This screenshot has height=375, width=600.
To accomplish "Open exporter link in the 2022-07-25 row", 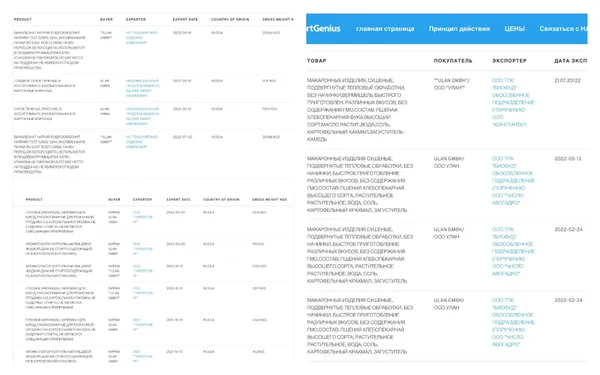I will click(x=141, y=142).
